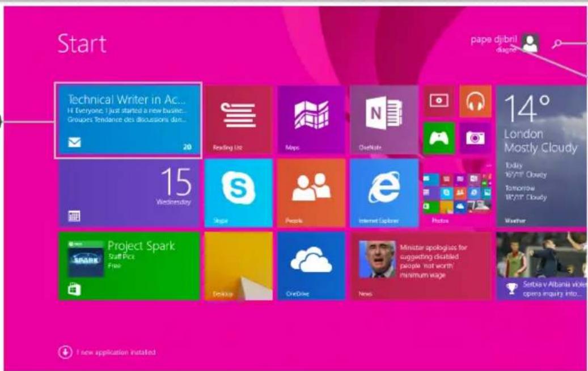Click the calendar grid icon on the tile
Viewport: 588px width, 371px height.
tap(74, 216)
